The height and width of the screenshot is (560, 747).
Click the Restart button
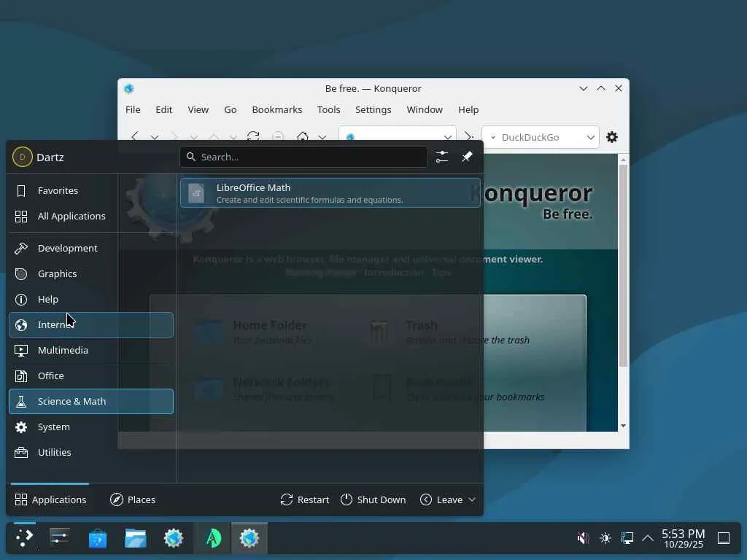(305, 499)
